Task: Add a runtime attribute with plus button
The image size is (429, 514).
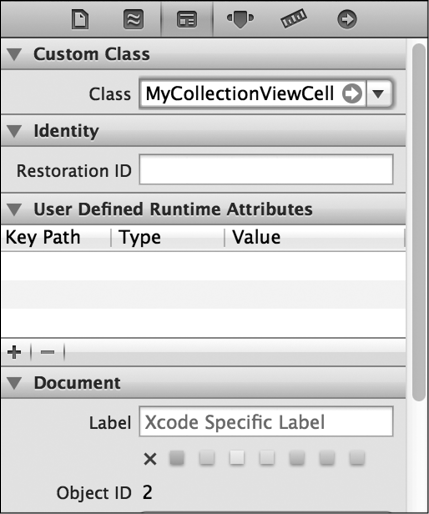Action: tap(14, 352)
